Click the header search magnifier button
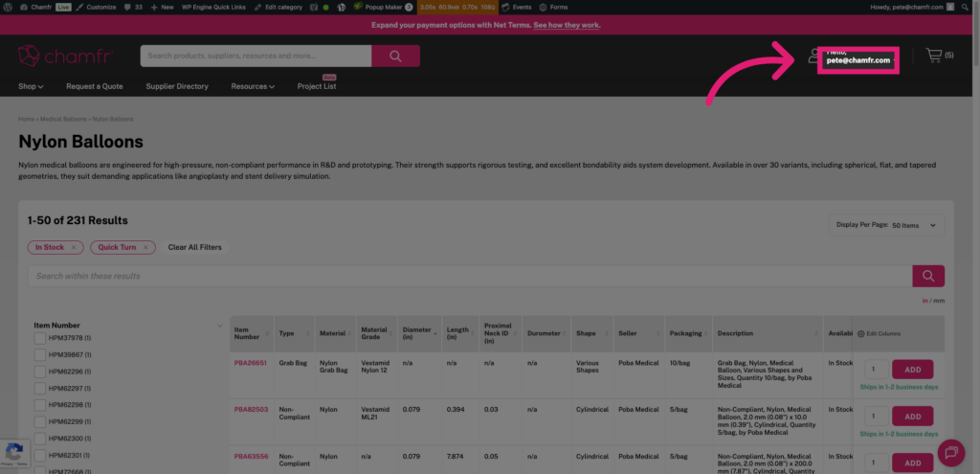The image size is (980, 474). pos(395,56)
